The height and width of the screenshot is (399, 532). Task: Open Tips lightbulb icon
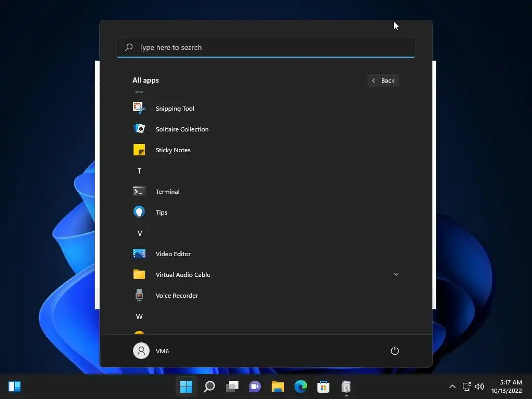139,212
